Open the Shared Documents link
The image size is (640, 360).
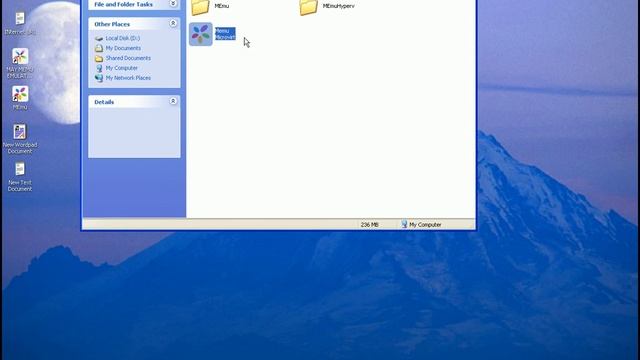click(x=128, y=58)
